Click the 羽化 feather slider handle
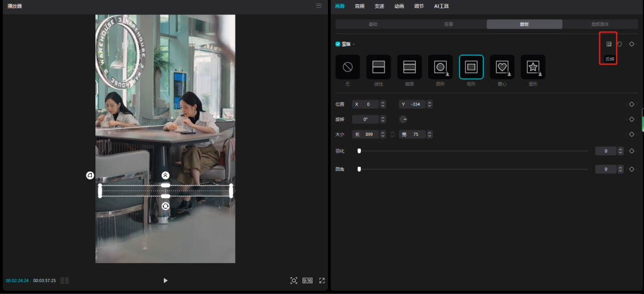 pos(359,151)
